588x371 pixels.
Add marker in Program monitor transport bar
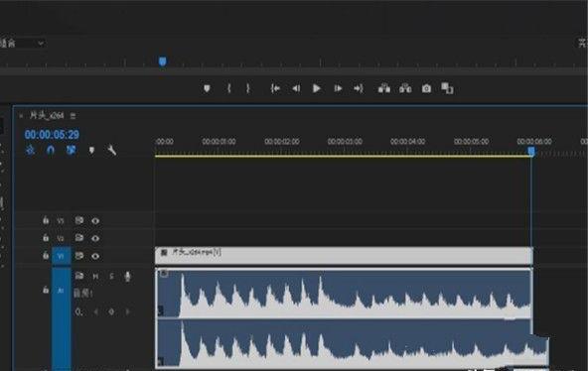coord(207,88)
